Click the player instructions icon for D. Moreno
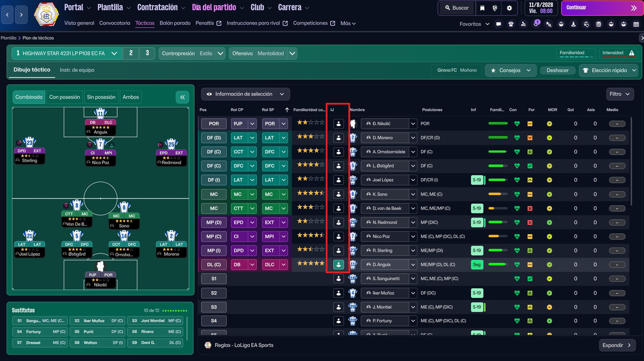The image size is (644, 361). [x=339, y=137]
